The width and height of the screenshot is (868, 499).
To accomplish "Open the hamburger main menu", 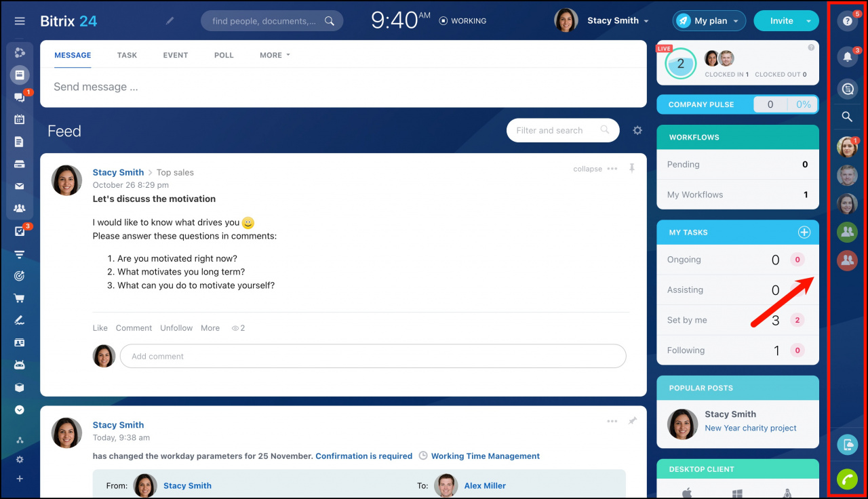I will [x=20, y=21].
